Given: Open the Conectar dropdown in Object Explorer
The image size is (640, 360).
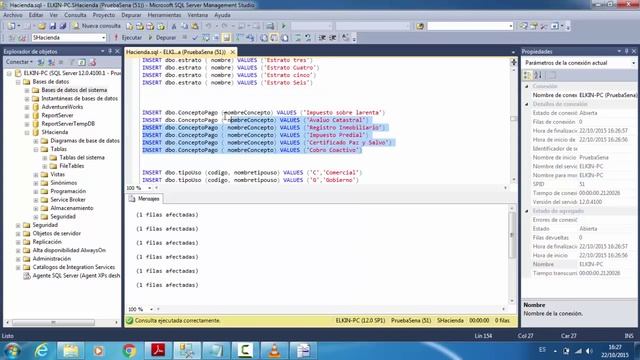Looking at the screenshot, I should pyautogui.click(x=19, y=62).
